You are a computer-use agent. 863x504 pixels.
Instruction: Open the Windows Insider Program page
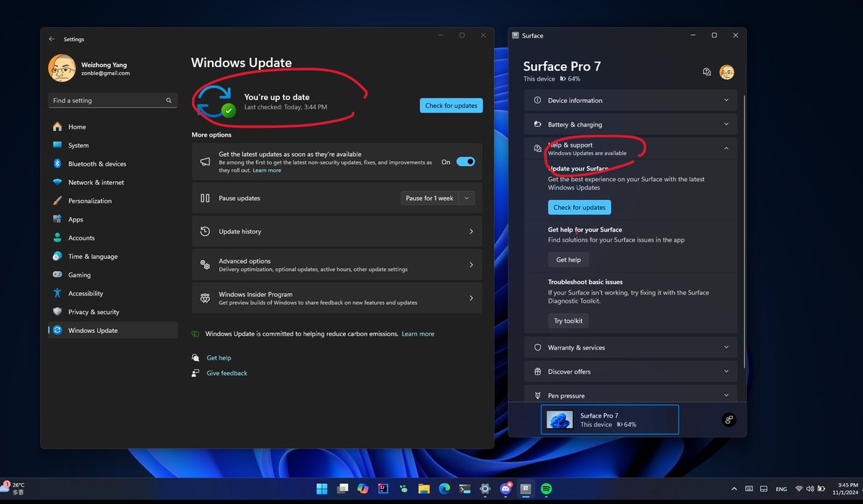coord(337,298)
